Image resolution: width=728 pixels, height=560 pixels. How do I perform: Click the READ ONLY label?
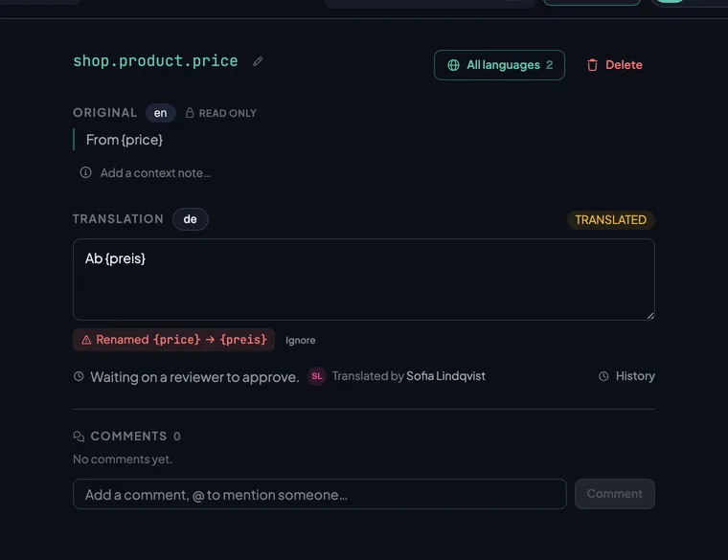(x=228, y=113)
